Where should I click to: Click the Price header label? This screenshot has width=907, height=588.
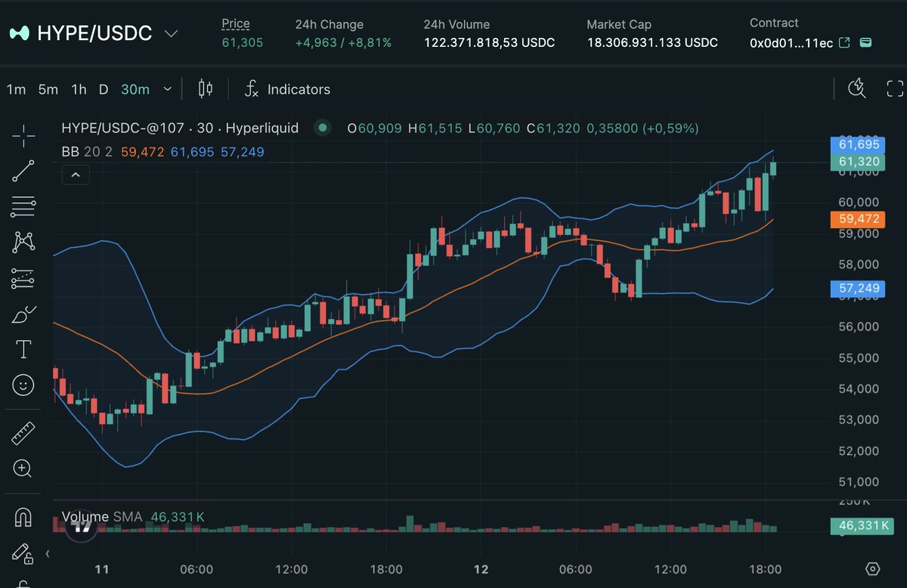[236, 24]
